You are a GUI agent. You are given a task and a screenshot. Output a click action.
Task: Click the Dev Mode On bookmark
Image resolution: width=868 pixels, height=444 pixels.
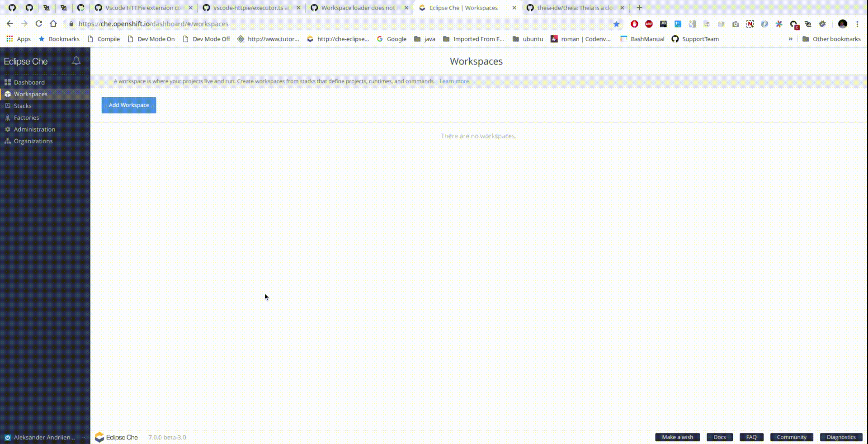tap(151, 39)
